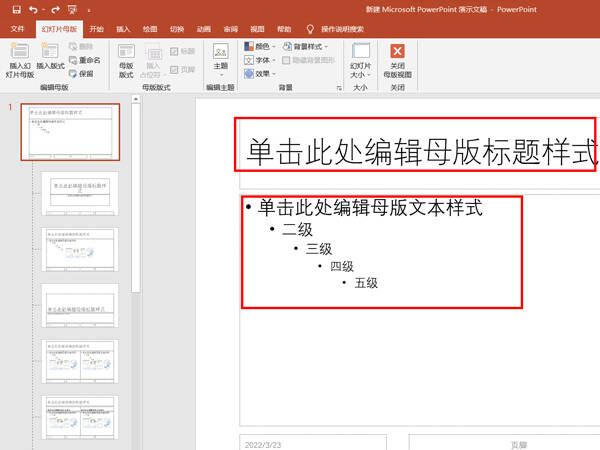The width and height of the screenshot is (600, 450).
Task: Select the title and content layout thumbnail
Action: click(80, 249)
